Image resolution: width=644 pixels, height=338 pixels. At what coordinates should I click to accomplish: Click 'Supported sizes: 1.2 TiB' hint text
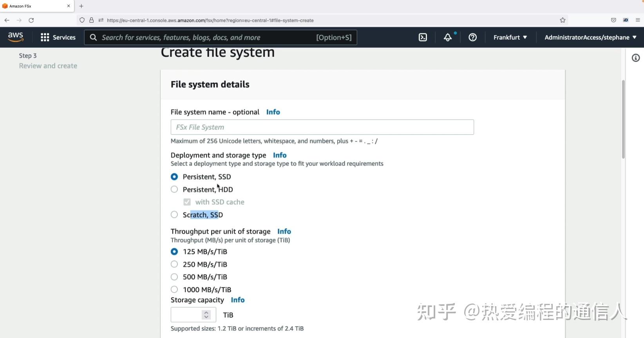[x=237, y=329]
